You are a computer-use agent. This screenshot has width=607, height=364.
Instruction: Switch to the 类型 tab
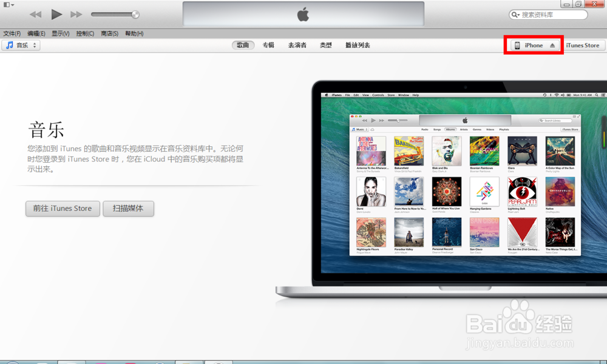(x=325, y=45)
